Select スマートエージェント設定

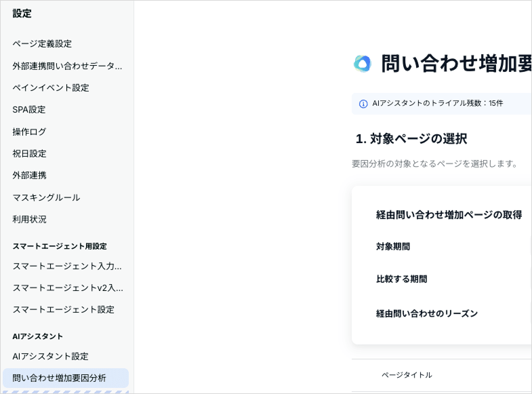[x=63, y=309]
